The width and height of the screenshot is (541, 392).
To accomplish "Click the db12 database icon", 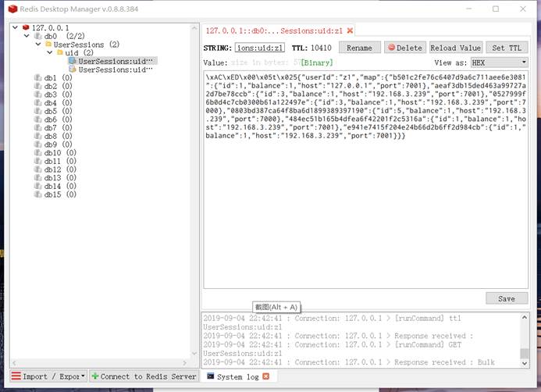I will [x=38, y=169].
